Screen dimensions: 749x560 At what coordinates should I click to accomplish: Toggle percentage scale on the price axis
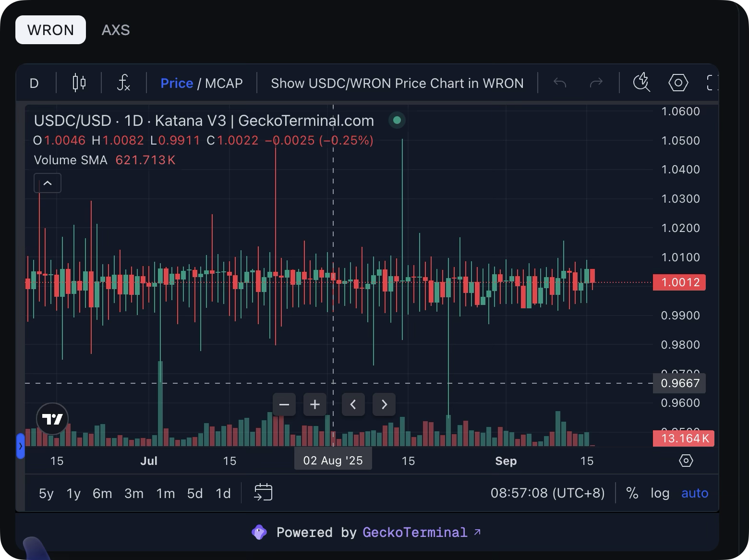[x=632, y=493]
